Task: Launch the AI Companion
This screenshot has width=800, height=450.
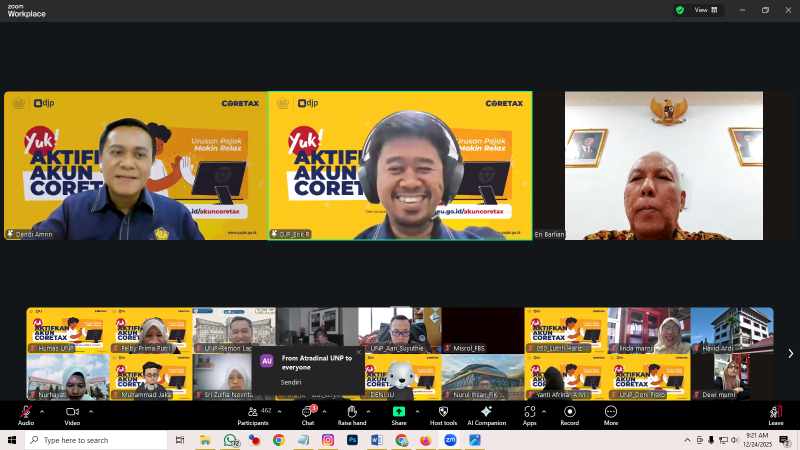Action: (x=486, y=412)
